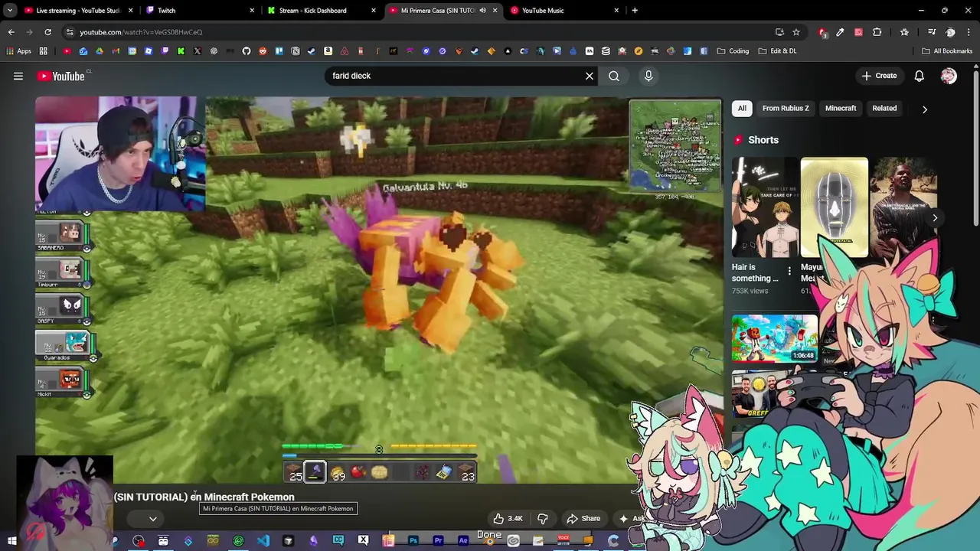Open the gold mask short thumbnail
Image resolution: width=980 pixels, height=551 pixels.
[x=834, y=207]
